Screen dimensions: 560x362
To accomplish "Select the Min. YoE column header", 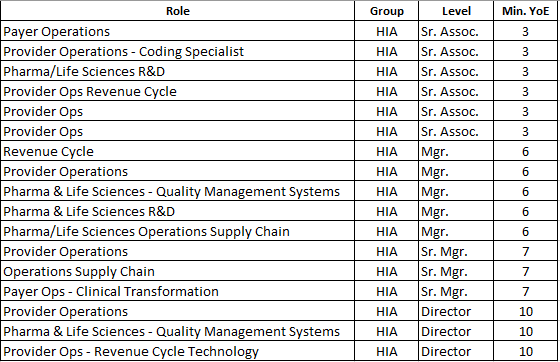I will pyautogui.click(x=525, y=11).
